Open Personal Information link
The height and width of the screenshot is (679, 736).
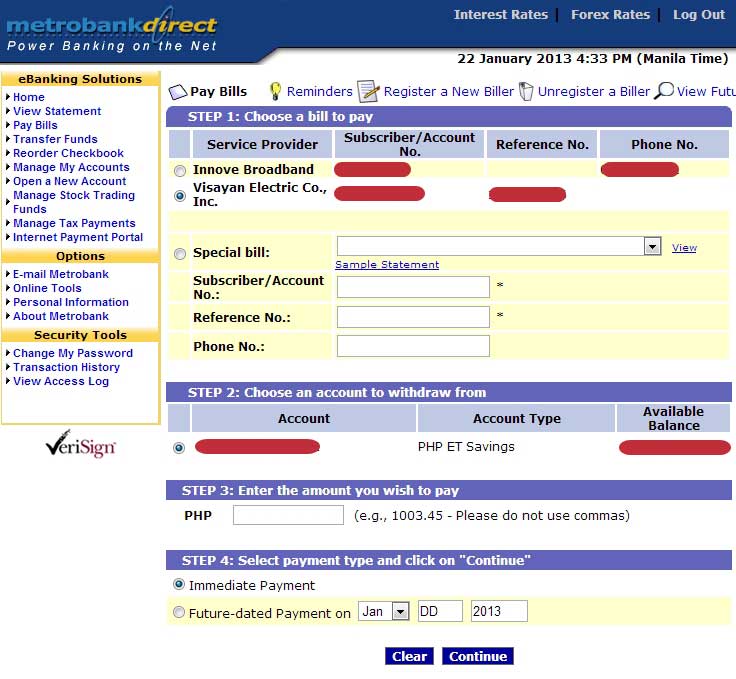pyautogui.click(x=70, y=302)
